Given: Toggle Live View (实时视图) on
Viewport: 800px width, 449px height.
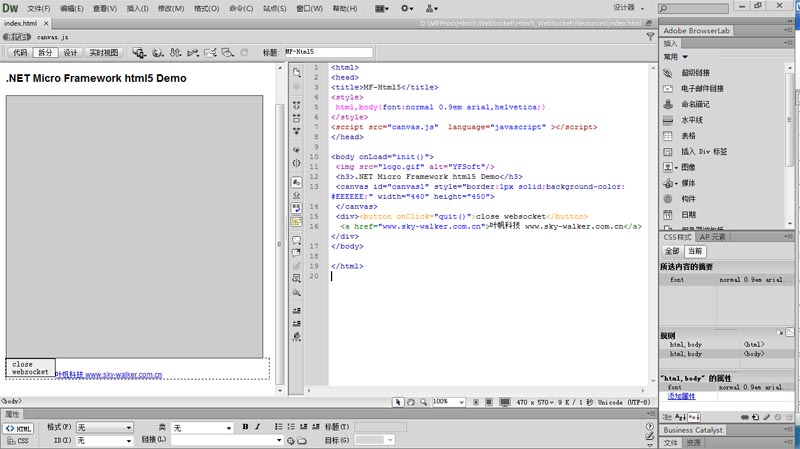Looking at the screenshot, I should point(103,52).
